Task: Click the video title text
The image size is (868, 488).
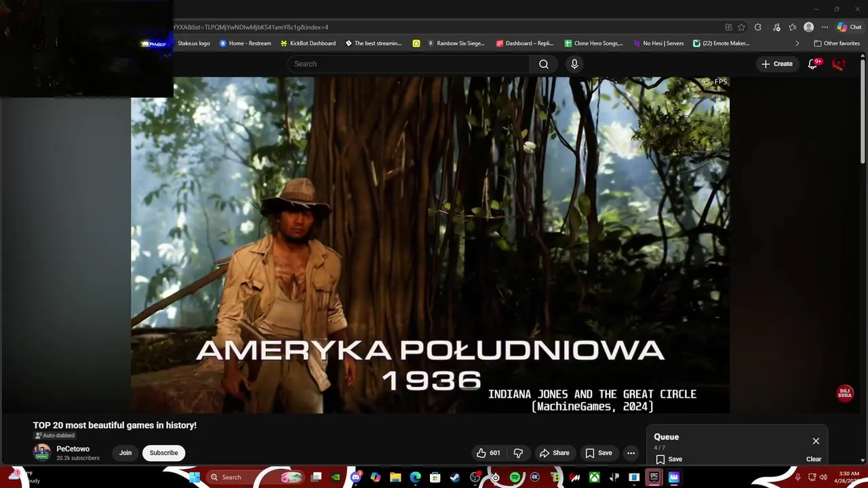Action: pyautogui.click(x=115, y=425)
